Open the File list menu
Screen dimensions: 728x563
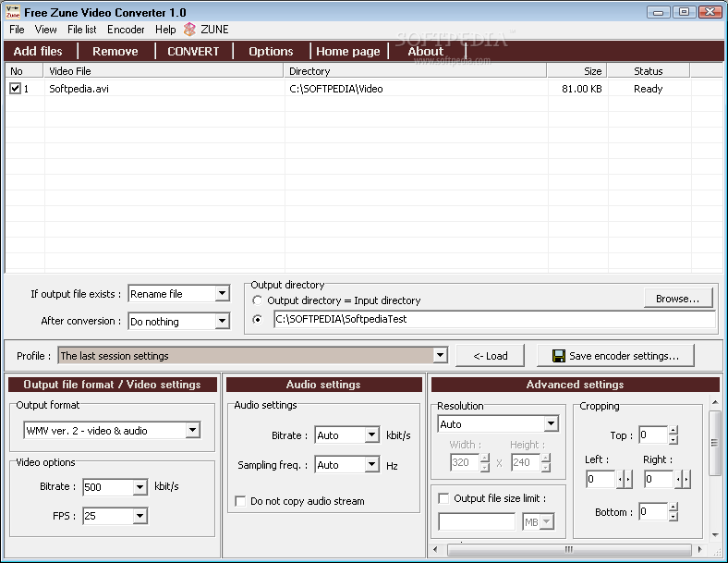(81, 30)
